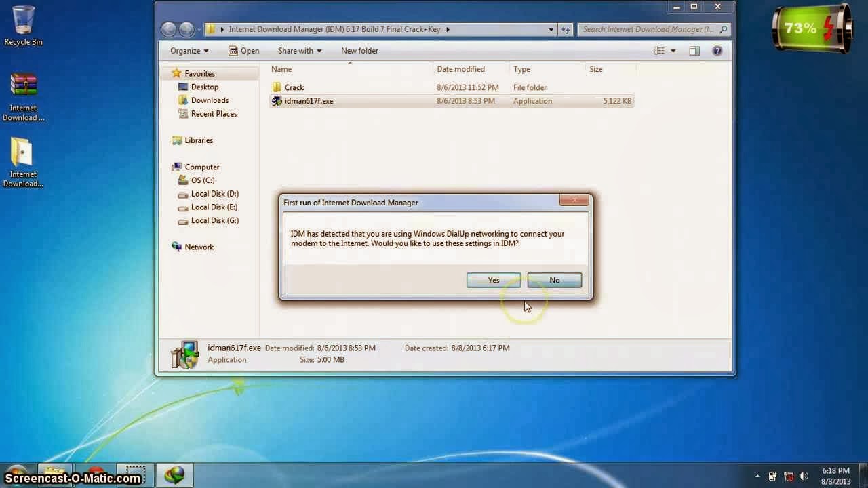Image resolution: width=868 pixels, height=488 pixels.
Task: Minimize the Explorer window
Action: (677, 7)
